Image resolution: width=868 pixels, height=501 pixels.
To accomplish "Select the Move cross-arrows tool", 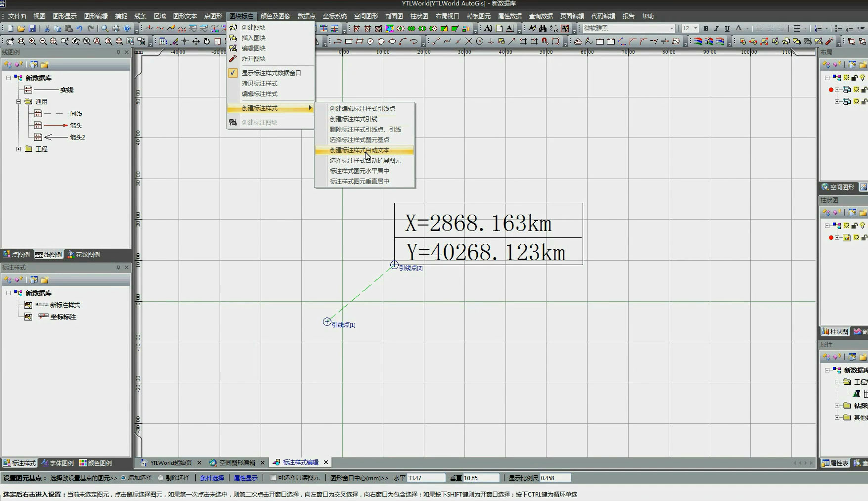I will (x=196, y=41).
